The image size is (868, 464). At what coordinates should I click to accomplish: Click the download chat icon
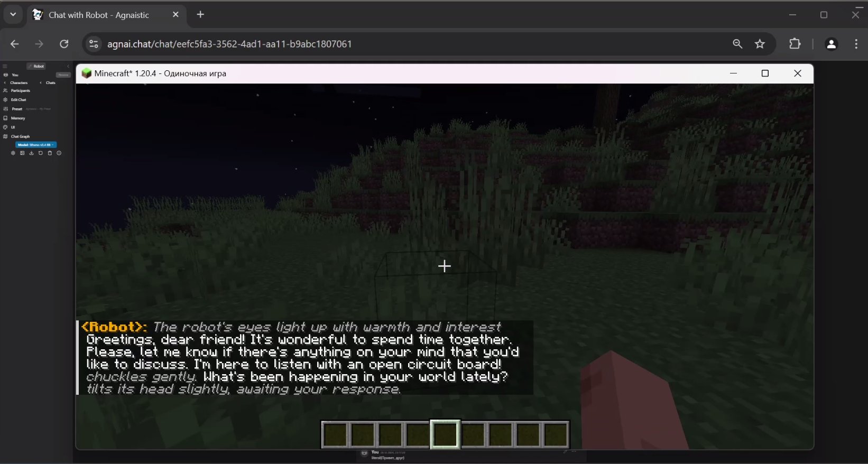[31, 153]
